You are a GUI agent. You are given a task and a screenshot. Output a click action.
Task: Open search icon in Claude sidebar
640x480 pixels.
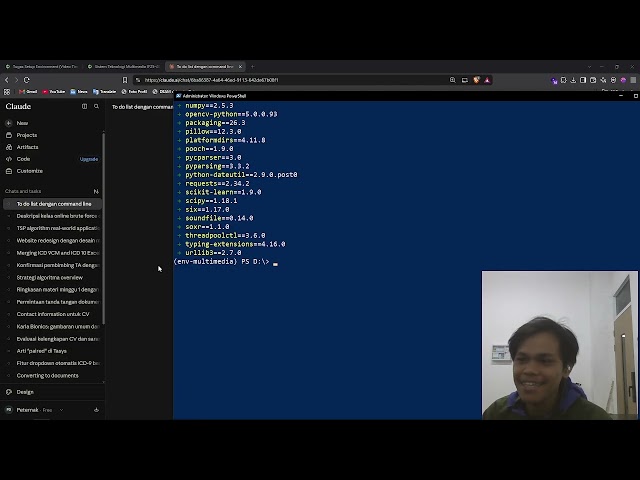point(96,107)
